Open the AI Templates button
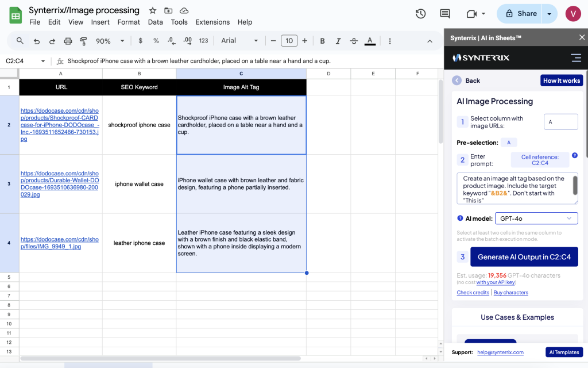This screenshot has width=588, height=368. [564, 352]
